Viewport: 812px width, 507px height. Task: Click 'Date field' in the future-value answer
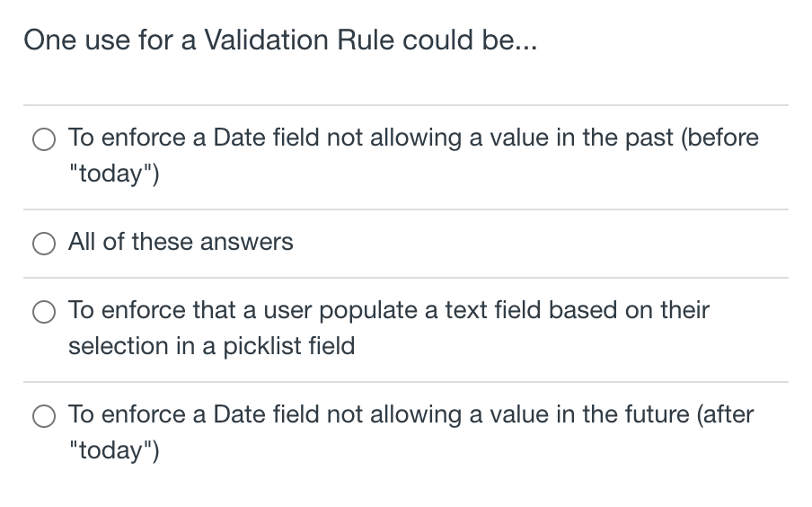click(266, 414)
